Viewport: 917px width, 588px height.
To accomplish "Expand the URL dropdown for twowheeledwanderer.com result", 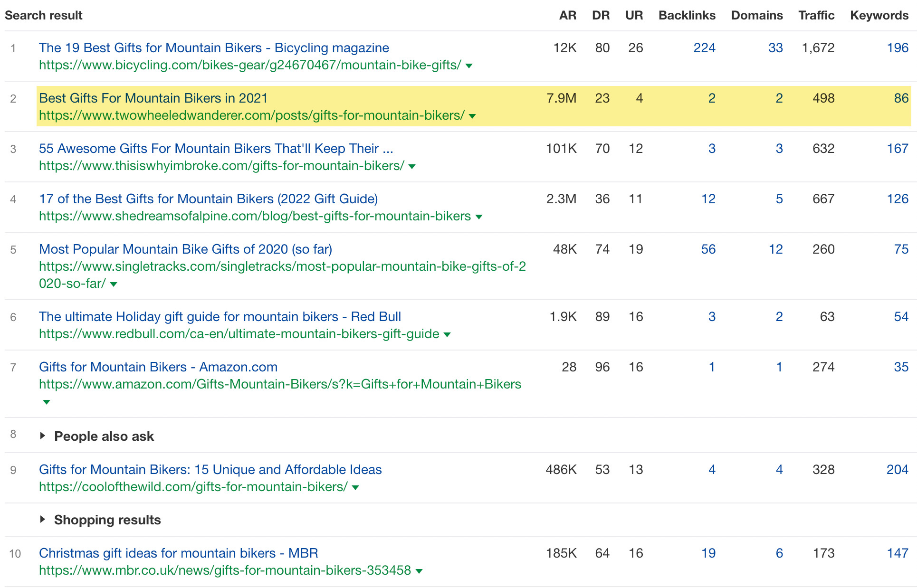I will tap(473, 115).
